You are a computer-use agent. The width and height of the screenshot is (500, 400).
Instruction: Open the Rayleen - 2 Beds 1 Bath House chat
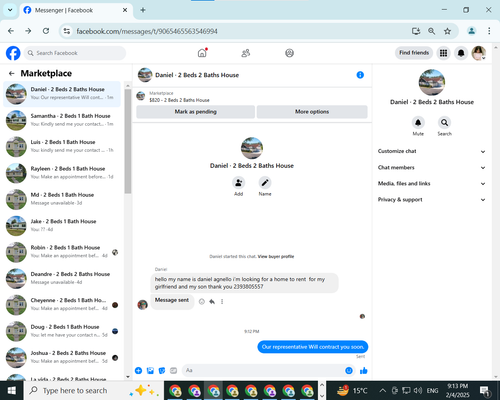[63, 173]
